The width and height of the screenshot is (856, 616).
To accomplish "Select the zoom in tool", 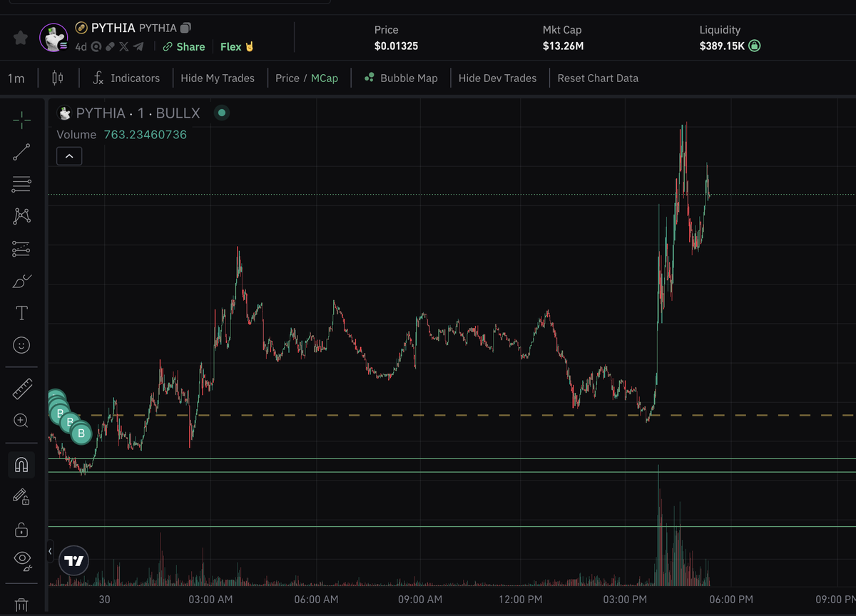I will [21, 421].
